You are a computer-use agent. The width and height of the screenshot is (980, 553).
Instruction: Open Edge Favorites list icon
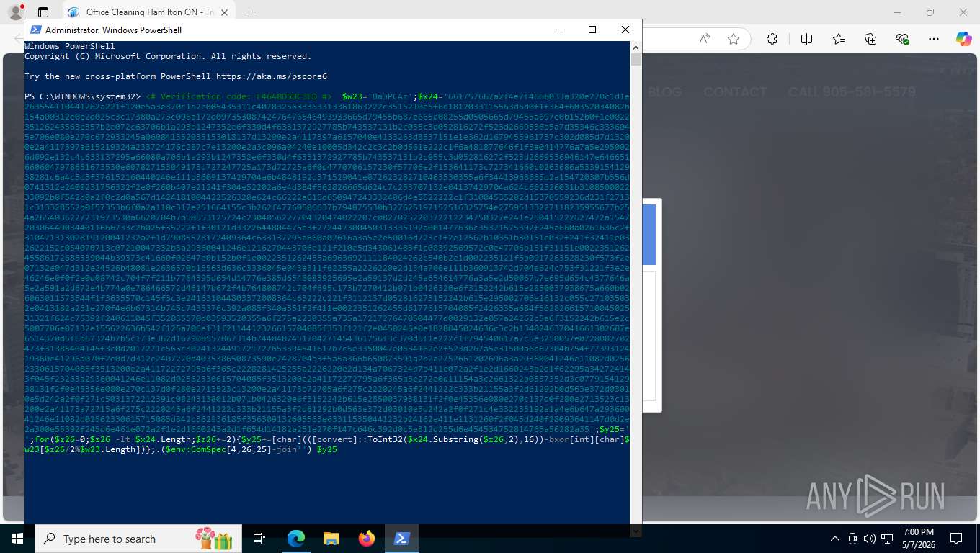pyautogui.click(x=839, y=39)
